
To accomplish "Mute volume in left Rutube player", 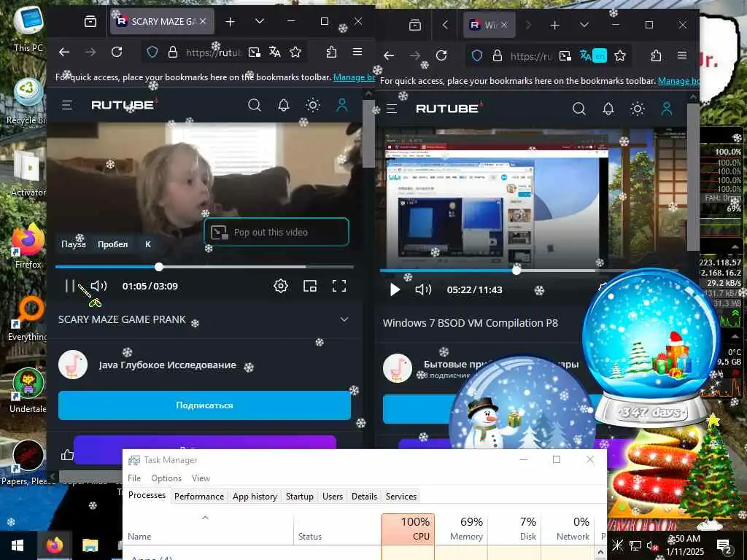I will click(x=98, y=286).
